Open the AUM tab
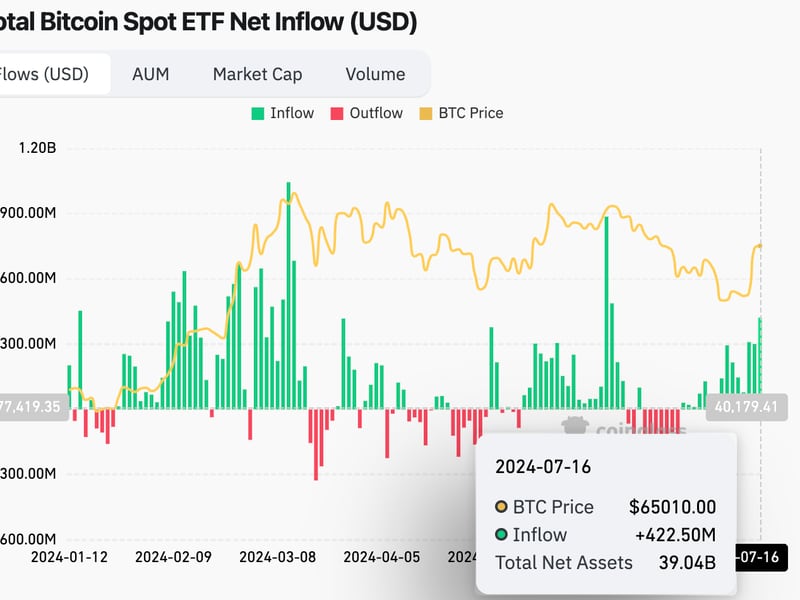Screen dimensions: 800x600 (x=150, y=74)
